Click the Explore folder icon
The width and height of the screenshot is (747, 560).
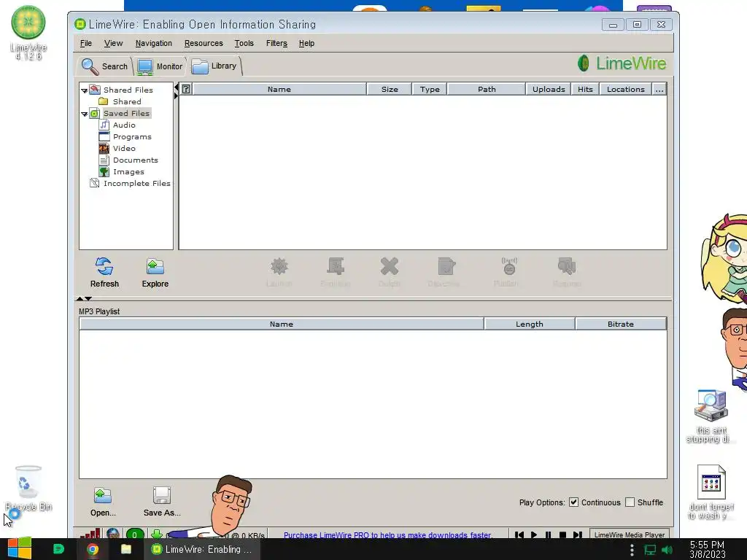(155, 266)
